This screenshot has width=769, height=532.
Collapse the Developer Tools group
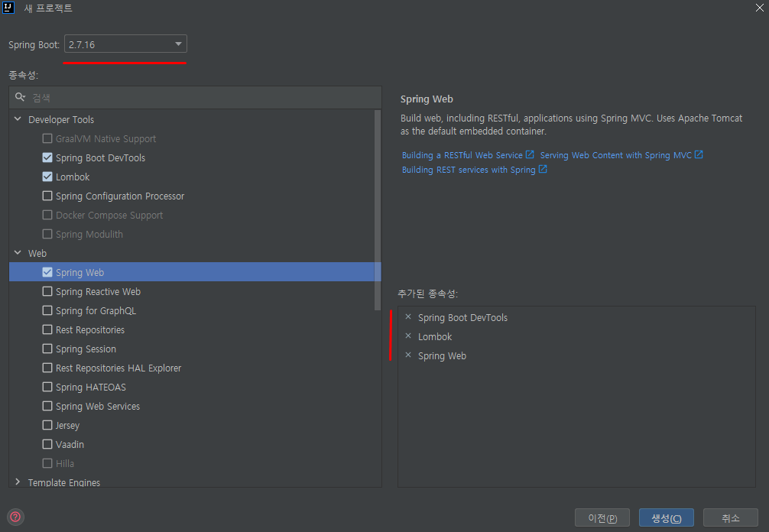tap(18, 119)
